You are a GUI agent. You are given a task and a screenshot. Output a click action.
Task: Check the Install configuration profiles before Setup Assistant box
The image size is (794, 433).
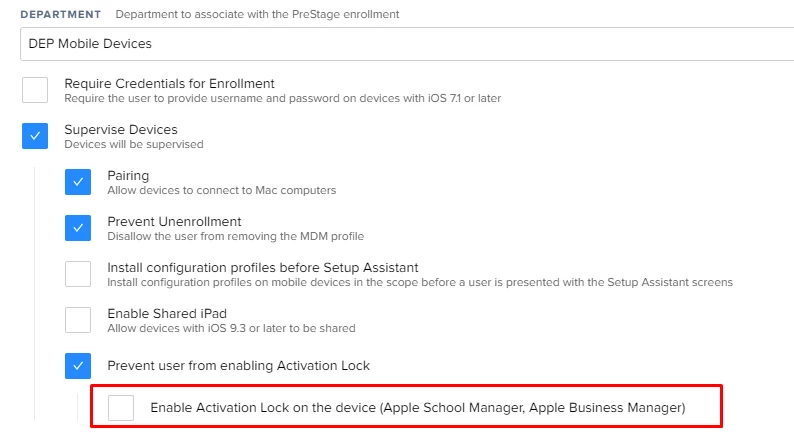pos(78,274)
